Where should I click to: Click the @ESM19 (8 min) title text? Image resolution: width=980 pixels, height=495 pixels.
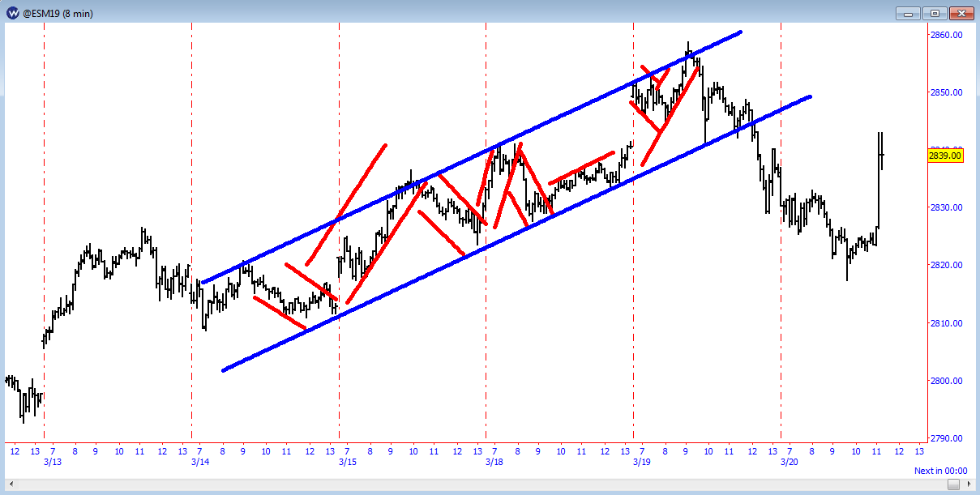[x=58, y=13]
